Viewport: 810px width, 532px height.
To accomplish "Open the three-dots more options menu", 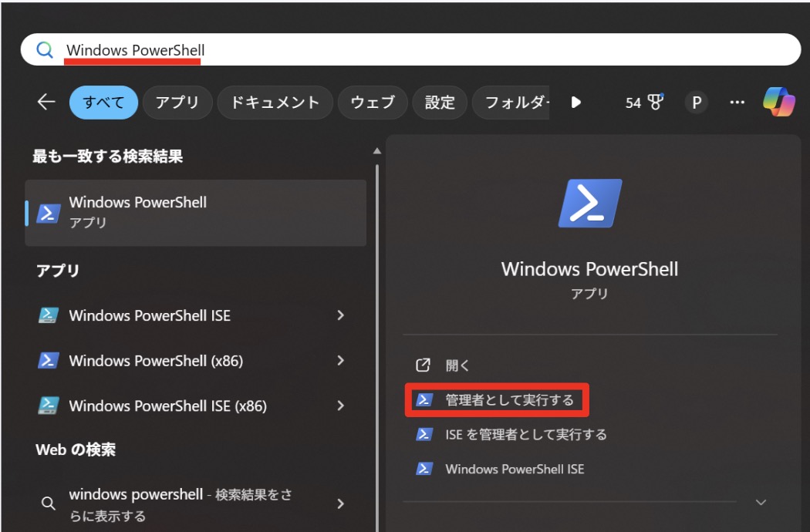I will point(737,103).
